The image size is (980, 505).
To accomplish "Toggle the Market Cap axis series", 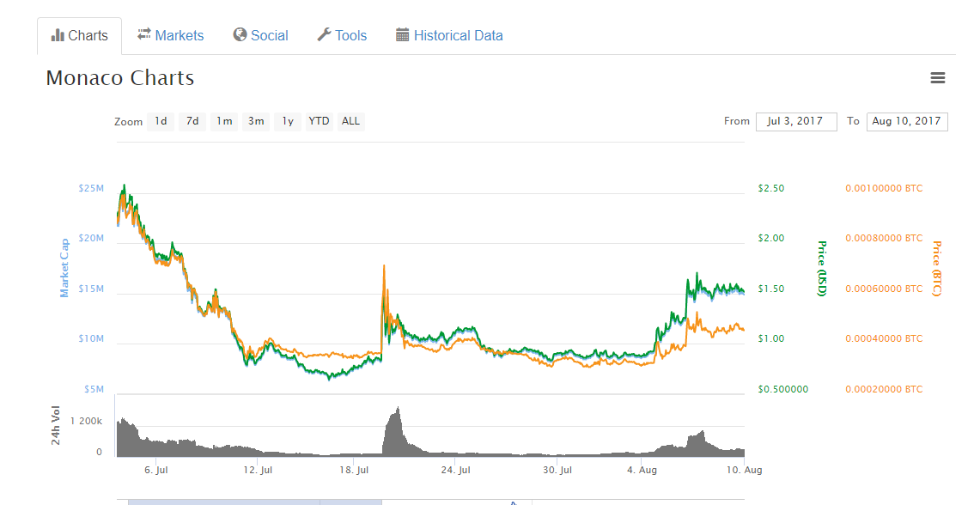I will click(x=64, y=266).
